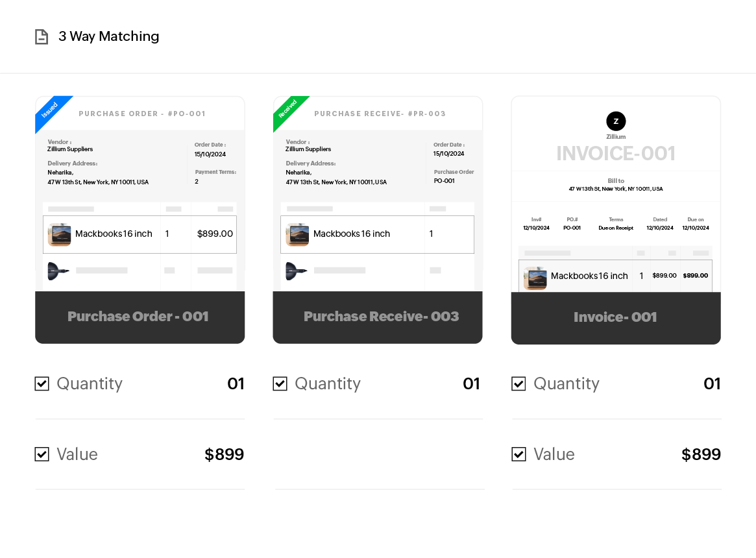The image size is (756, 558).
Task: Expand the Invoice-001 footer section
Action: pos(615,317)
